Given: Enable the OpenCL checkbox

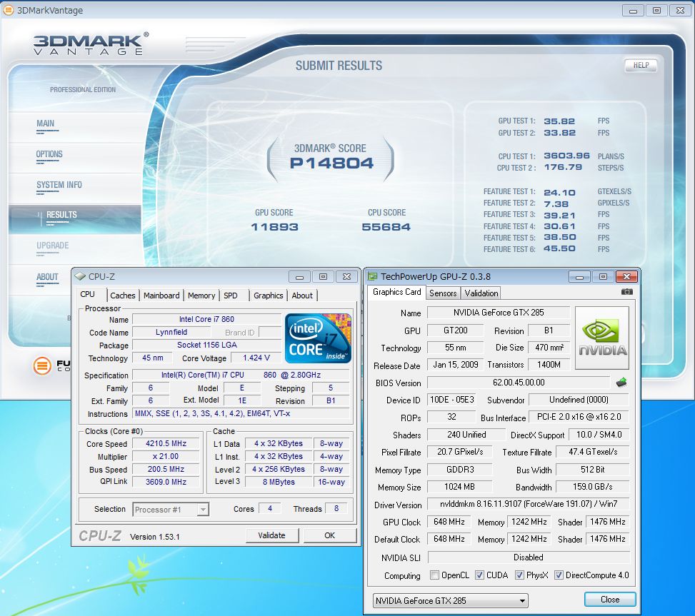Looking at the screenshot, I should [435, 575].
